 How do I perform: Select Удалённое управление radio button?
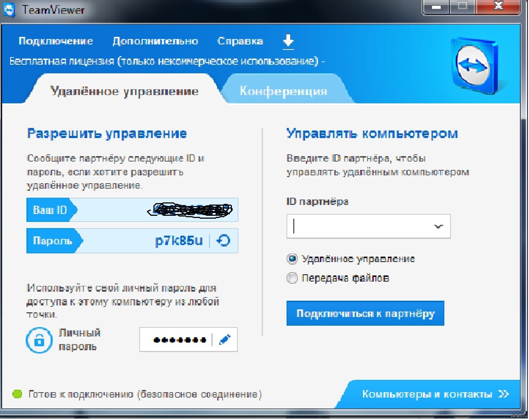292,259
